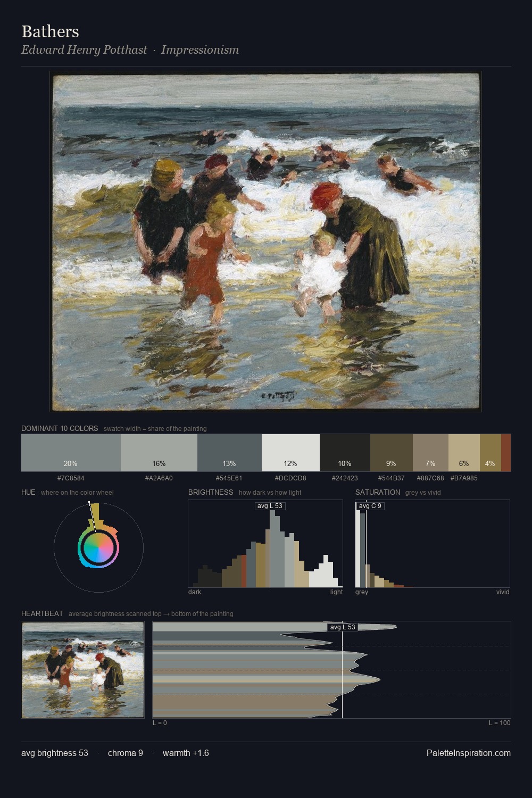Select the 4% olive-gold swatch

click(x=490, y=453)
